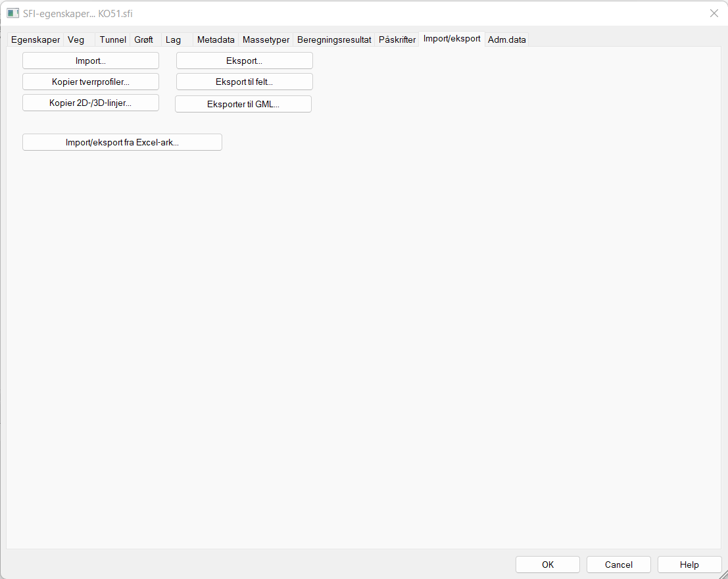Screen dimensions: 728x579
Task: Click the Import... button
Action: click(x=91, y=61)
